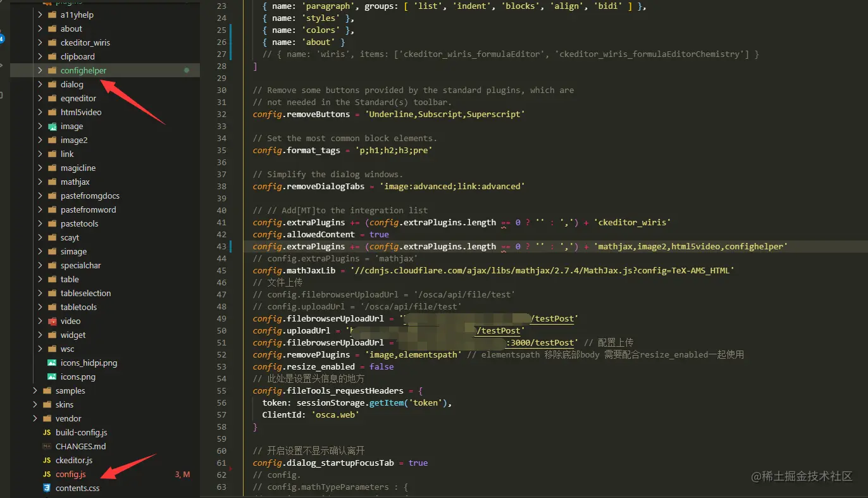Expand the vendor folder

(x=36, y=418)
